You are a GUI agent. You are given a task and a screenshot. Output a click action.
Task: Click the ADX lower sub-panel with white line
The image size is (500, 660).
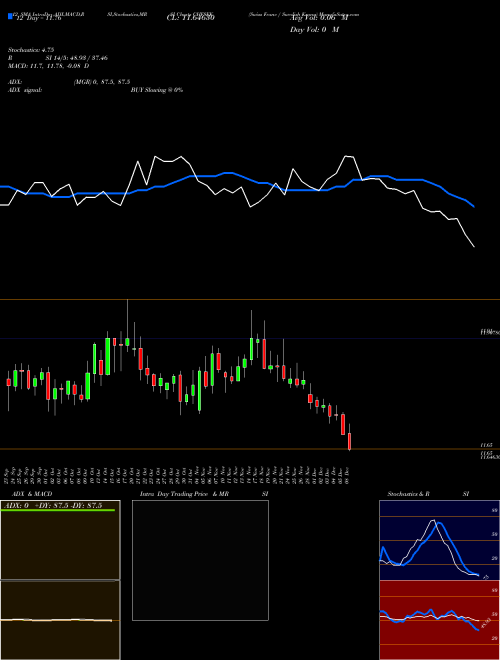[x=60, y=620]
